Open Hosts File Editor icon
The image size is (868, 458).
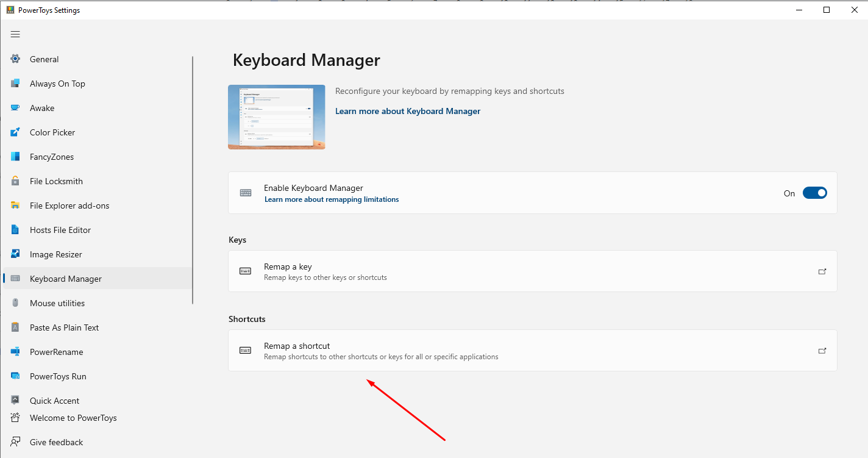pos(15,230)
